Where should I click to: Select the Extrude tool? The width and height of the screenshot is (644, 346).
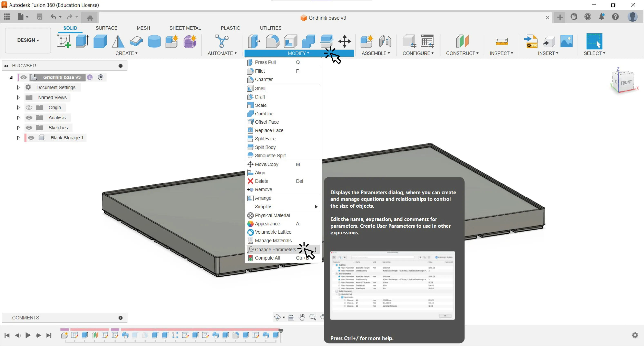(82, 41)
